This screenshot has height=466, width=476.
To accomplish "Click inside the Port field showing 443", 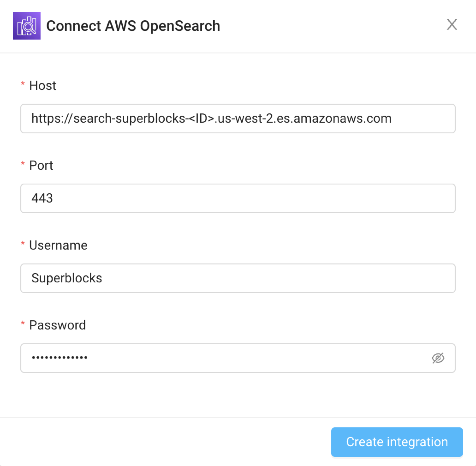I will pos(237,198).
